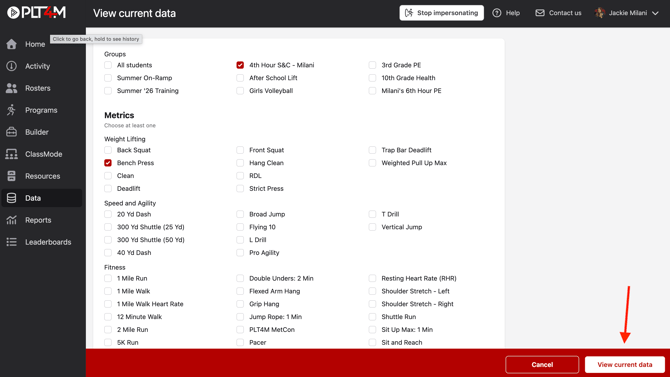Click the Data database icon
The width and height of the screenshot is (670, 377).
[x=12, y=198]
